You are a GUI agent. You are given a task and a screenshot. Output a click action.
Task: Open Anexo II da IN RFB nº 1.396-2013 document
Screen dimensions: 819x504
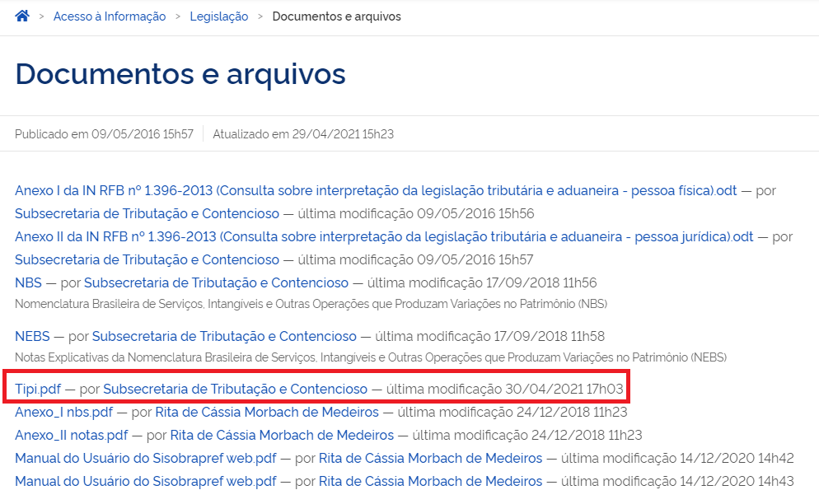(384, 236)
